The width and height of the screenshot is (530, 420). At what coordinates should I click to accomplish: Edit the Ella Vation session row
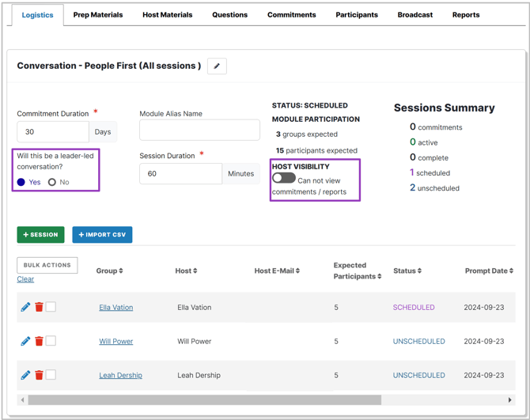point(25,307)
